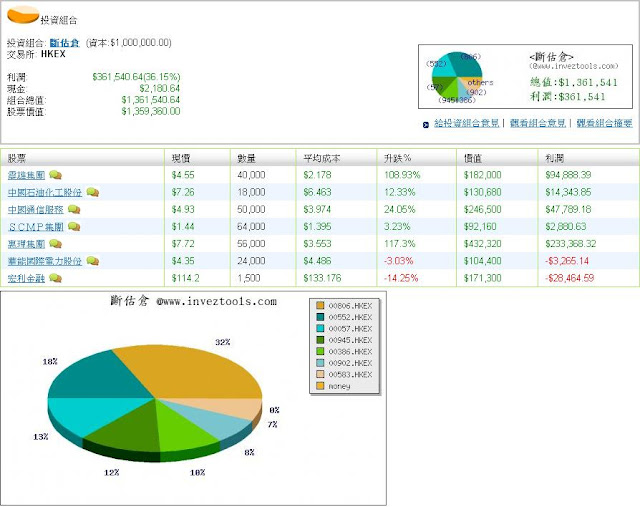Click quantity 64,000 cell
Screen dimensions: 640x507
pos(251,227)
